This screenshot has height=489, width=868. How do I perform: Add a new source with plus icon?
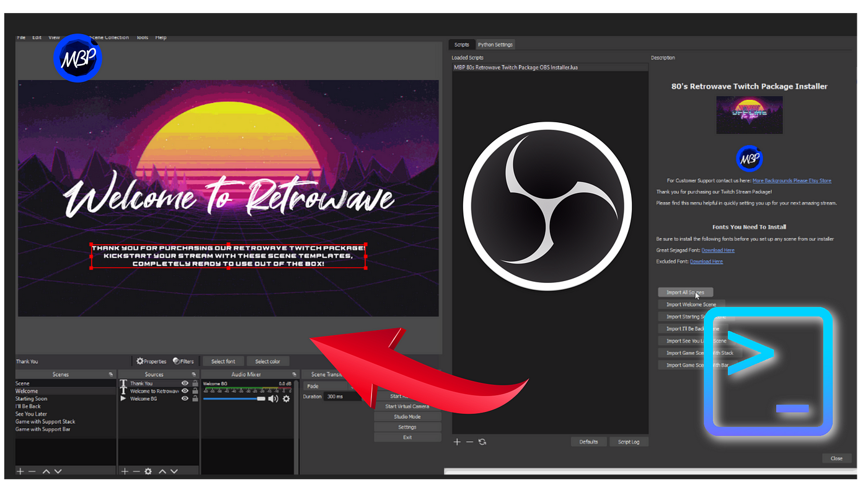(125, 472)
